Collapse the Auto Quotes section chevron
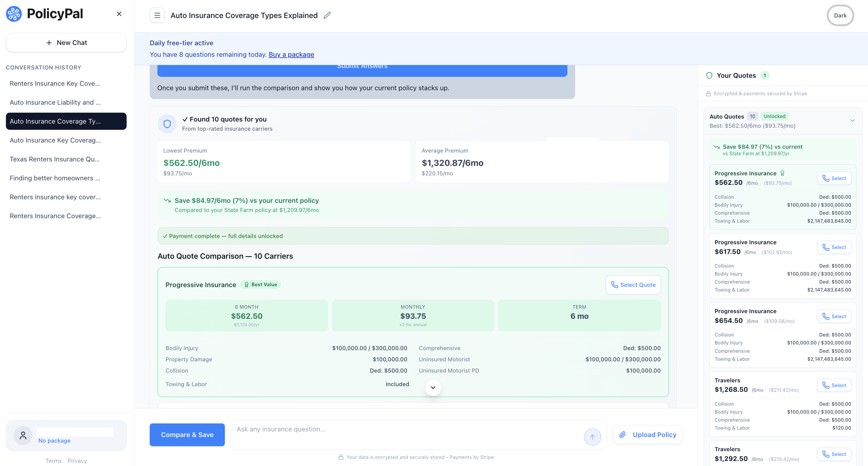The image size is (868, 466). 852,121
